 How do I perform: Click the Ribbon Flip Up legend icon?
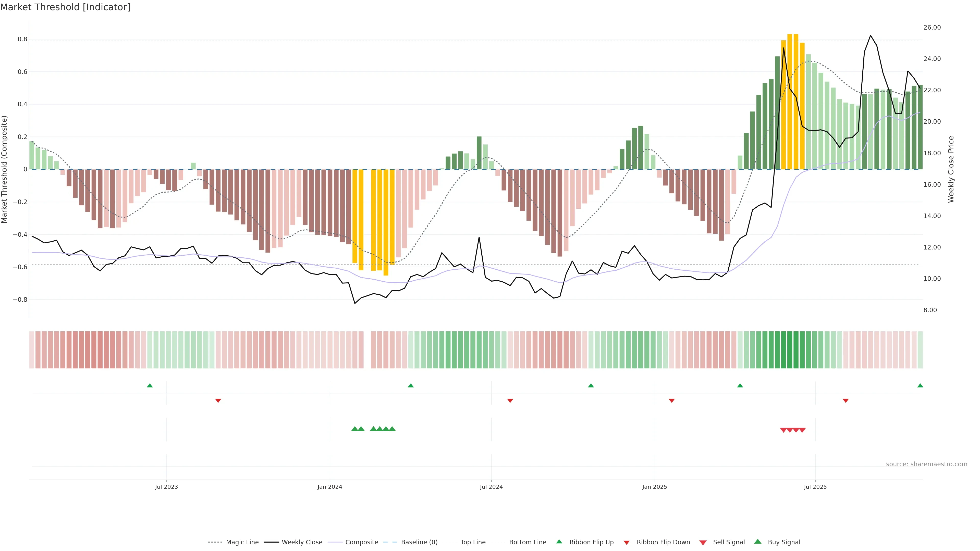tap(559, 542)
